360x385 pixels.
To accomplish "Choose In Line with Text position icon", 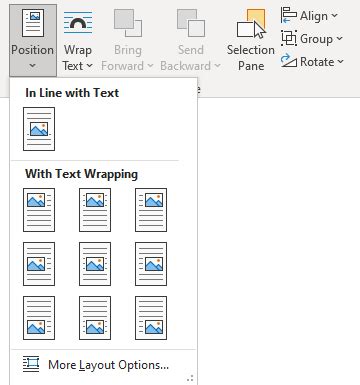I will point(39,129).
